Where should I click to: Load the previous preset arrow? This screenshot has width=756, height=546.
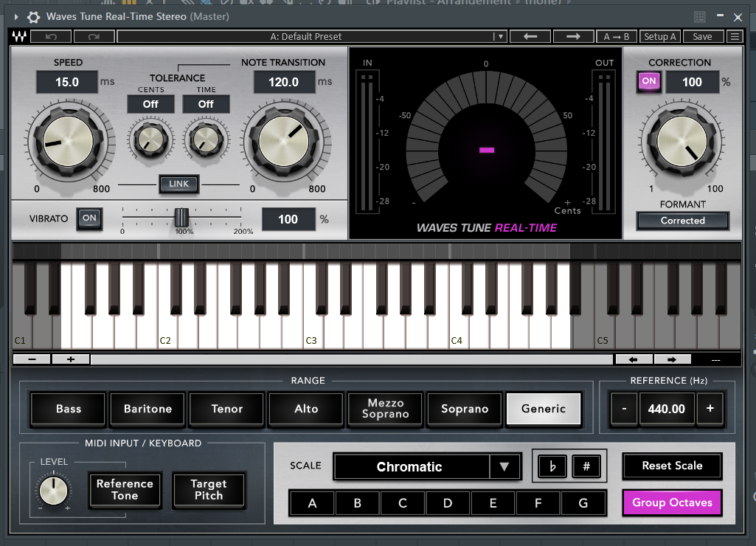click(x=530, y=37)
